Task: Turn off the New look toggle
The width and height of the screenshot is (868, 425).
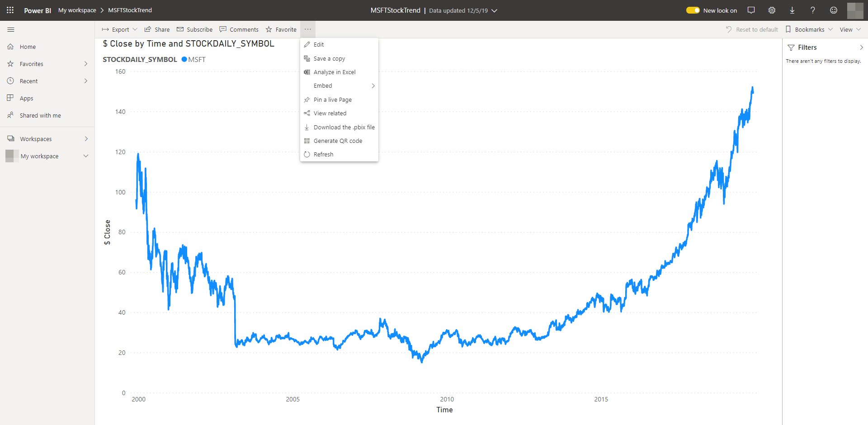Action: pyautogui.click(x=693, y=10)
